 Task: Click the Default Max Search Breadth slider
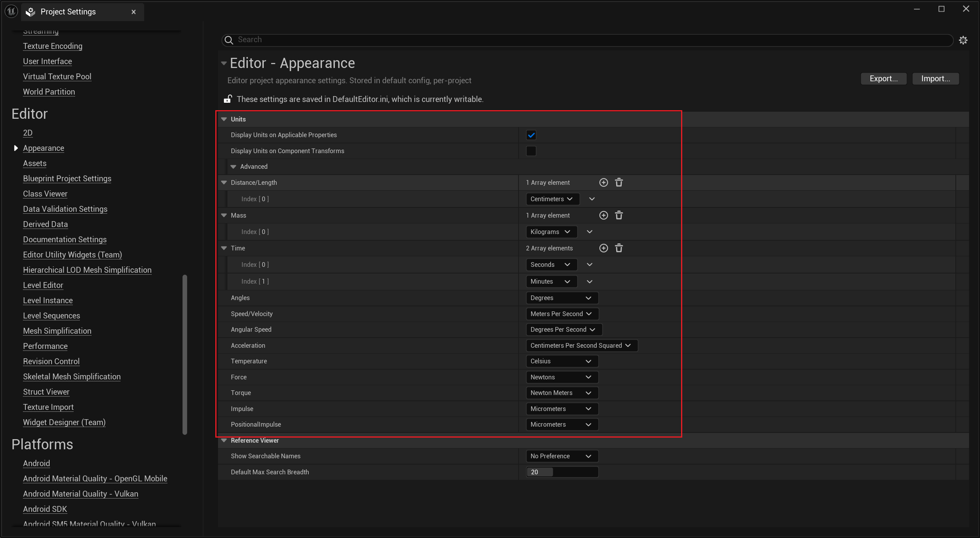tap(562, 472)
